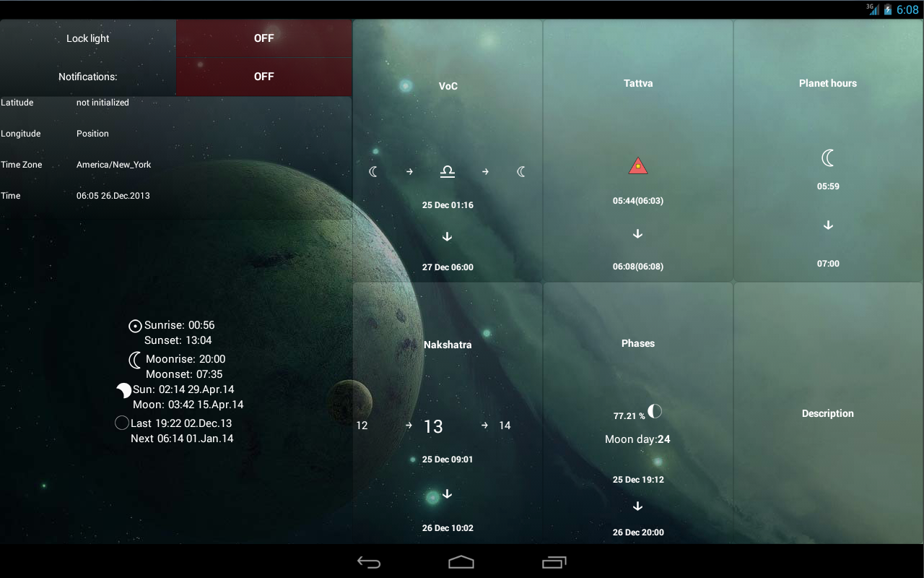
Task: Tap the Sun icon beside Sunrise
Action: click(x=135, y=326)
